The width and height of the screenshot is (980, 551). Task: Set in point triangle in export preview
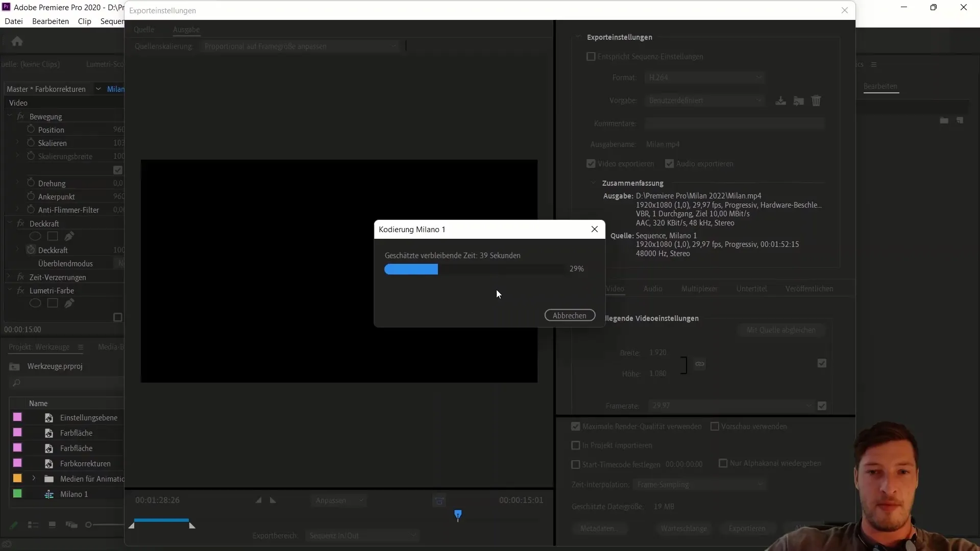[259, 500]
